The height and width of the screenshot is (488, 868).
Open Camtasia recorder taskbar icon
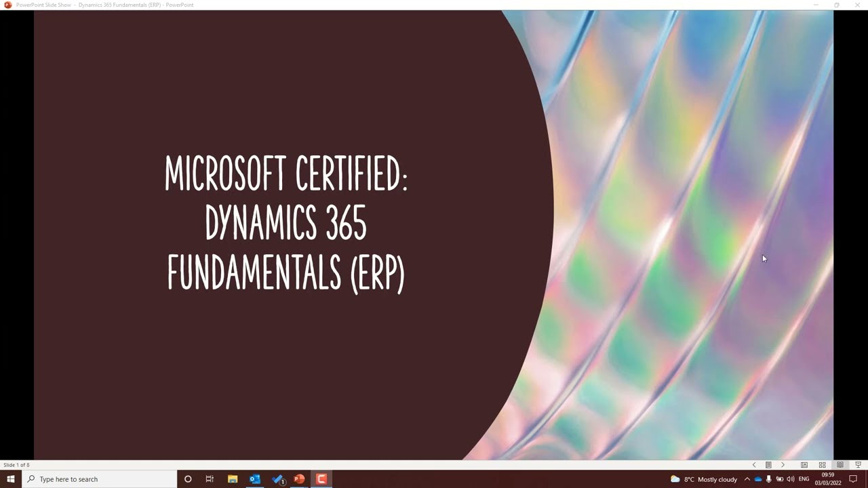(x=321, y=479)
